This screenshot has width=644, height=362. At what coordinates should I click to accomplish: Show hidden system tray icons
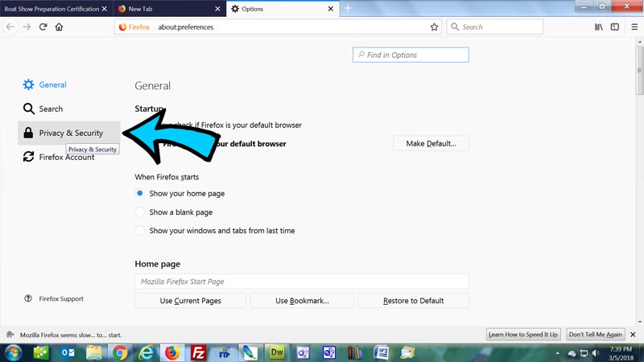pyautogui.click(x=557, y=353)
